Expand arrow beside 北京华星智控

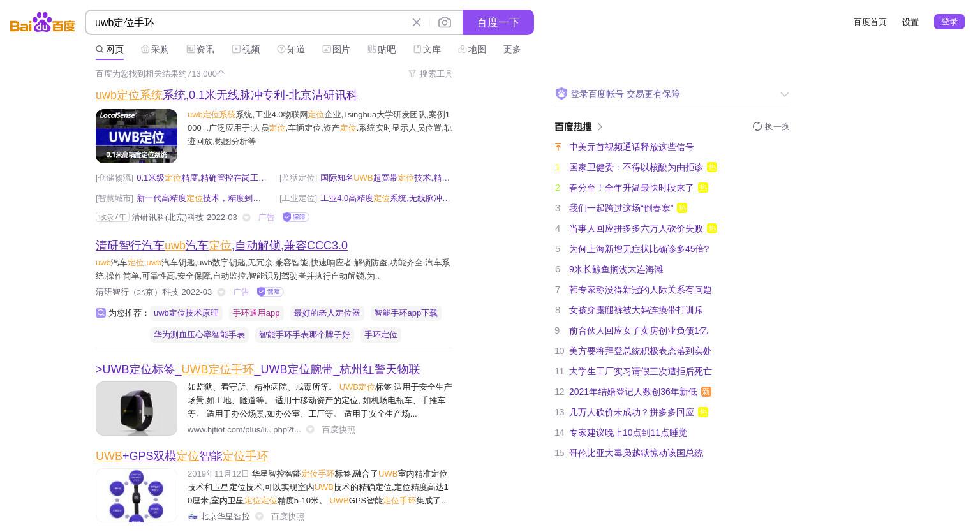tap(259, 517)
